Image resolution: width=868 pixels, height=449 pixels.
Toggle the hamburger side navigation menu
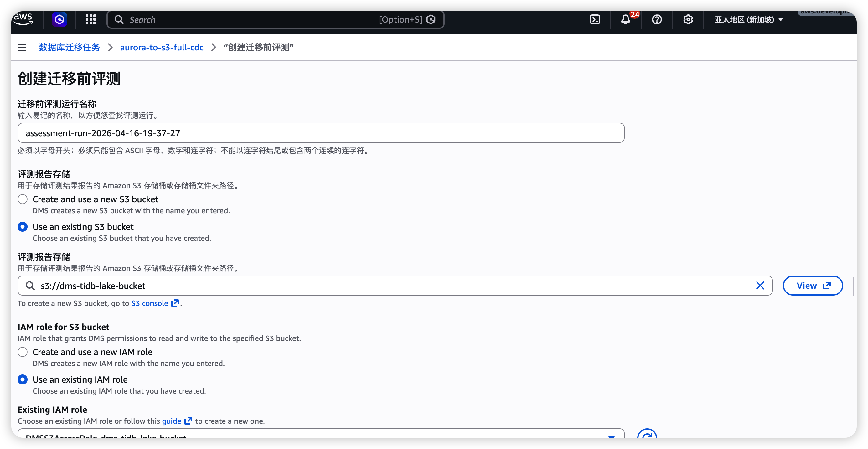(22, 47)
